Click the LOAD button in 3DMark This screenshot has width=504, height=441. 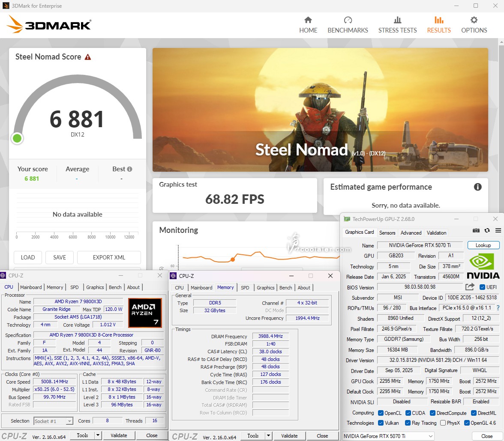(27, 257)
